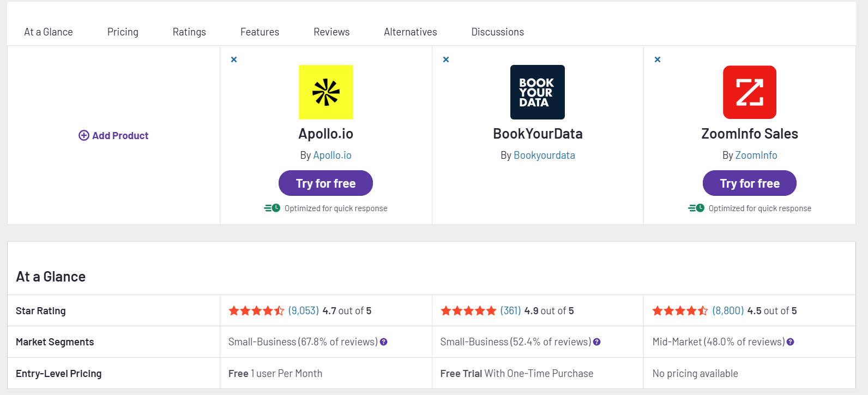
Task: Click '4.9 out of 5' rating text
Action: click(549, 310)
